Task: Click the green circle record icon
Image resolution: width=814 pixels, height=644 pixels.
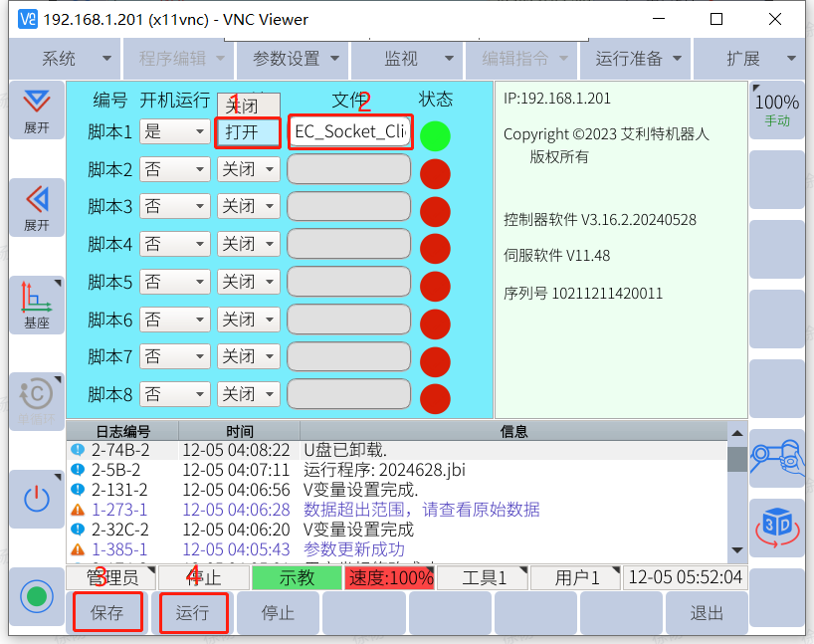Action: click(37, 596)
